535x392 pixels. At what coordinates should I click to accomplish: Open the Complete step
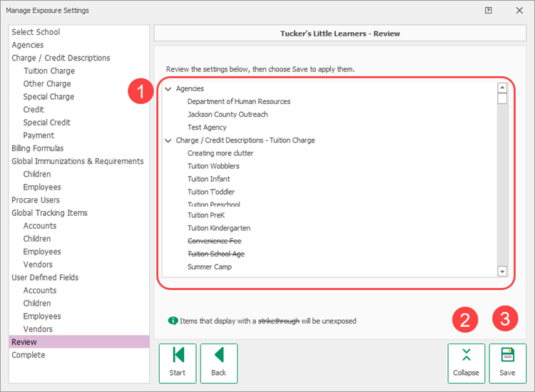[x=29, y=355]
